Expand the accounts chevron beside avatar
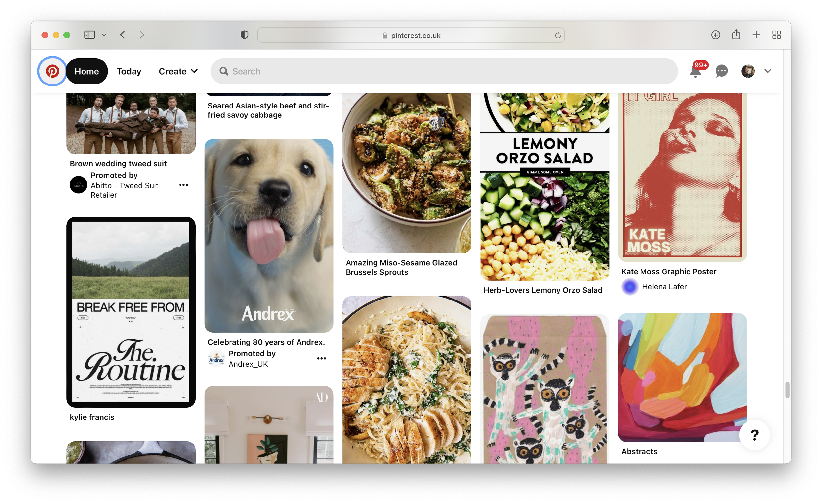The image size is (822, 504). [x=768, y=71]
